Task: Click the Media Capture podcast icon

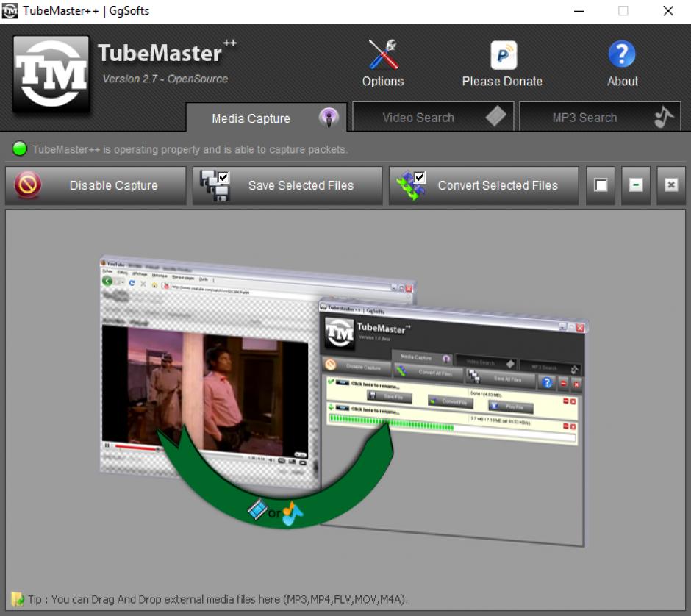Action: [329, 118]
